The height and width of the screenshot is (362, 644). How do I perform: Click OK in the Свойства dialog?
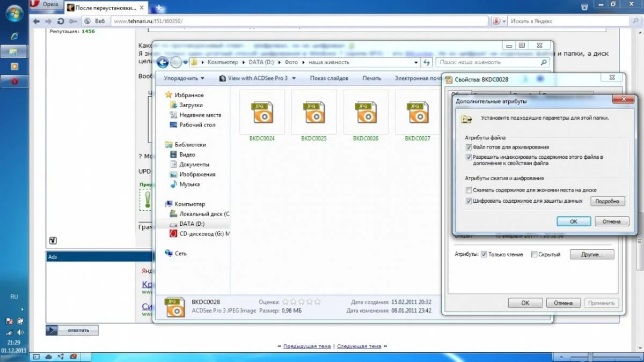pos(525,303)
